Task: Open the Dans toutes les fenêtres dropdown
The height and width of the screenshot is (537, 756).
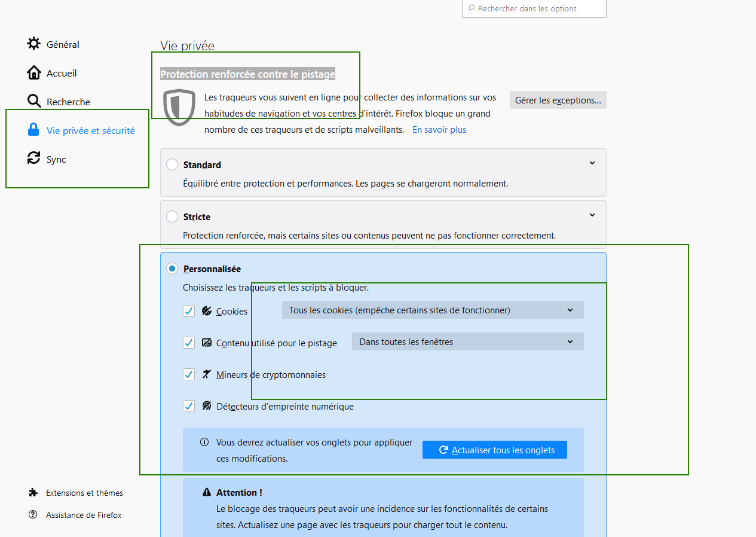Action: point(467,341)
